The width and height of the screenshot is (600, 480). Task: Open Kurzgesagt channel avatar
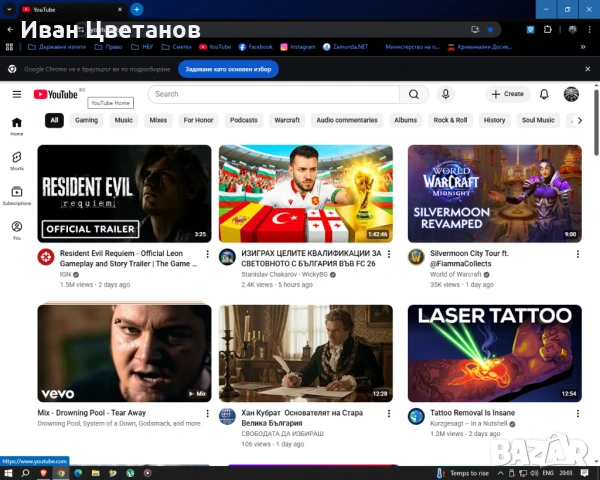tap(416, 416)
